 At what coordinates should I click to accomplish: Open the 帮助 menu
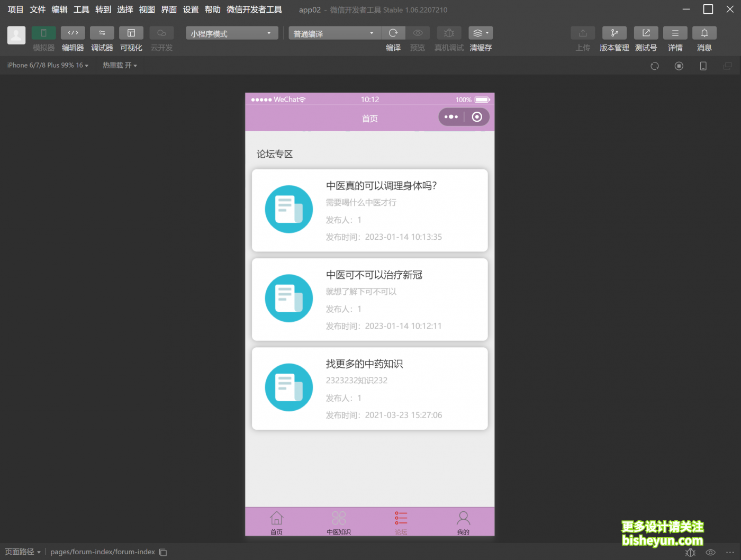coord(213,10)
